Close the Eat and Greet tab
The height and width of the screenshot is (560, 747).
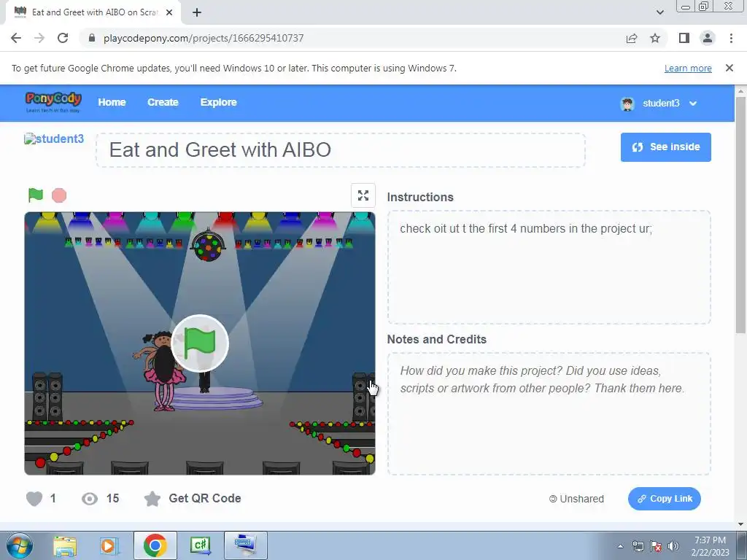169,13
